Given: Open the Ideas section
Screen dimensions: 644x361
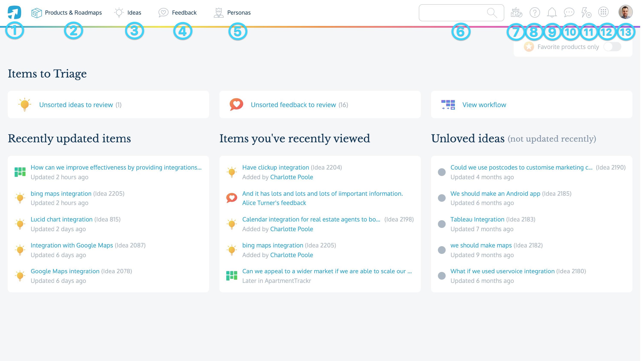Looking at the screenshot, I should pyautogui.click(x=134, y=12).
